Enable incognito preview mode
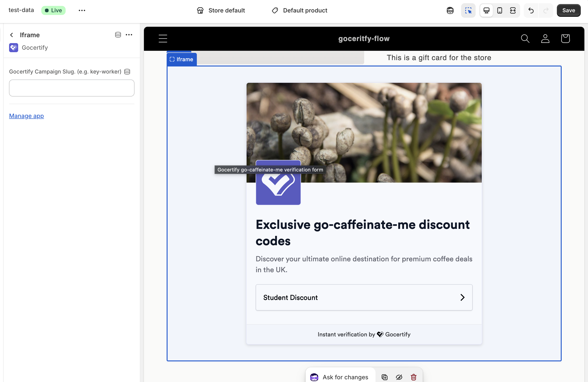Image resolution: width=588 pixels, height=382 pixels. [450, 10]
